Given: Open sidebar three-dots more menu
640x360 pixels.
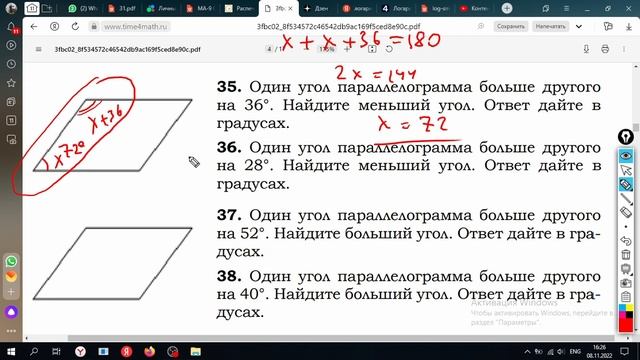Looking at the screenshot, I should pos(11,331).
